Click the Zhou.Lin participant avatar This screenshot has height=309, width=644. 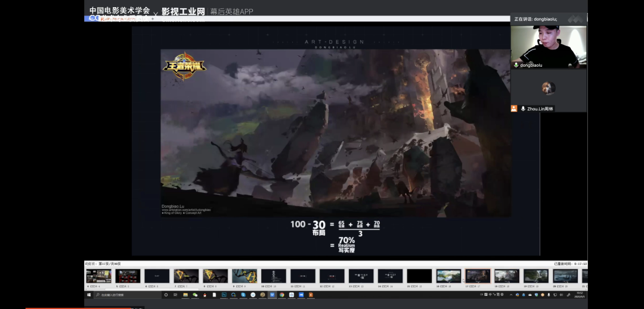pos(549,88)
